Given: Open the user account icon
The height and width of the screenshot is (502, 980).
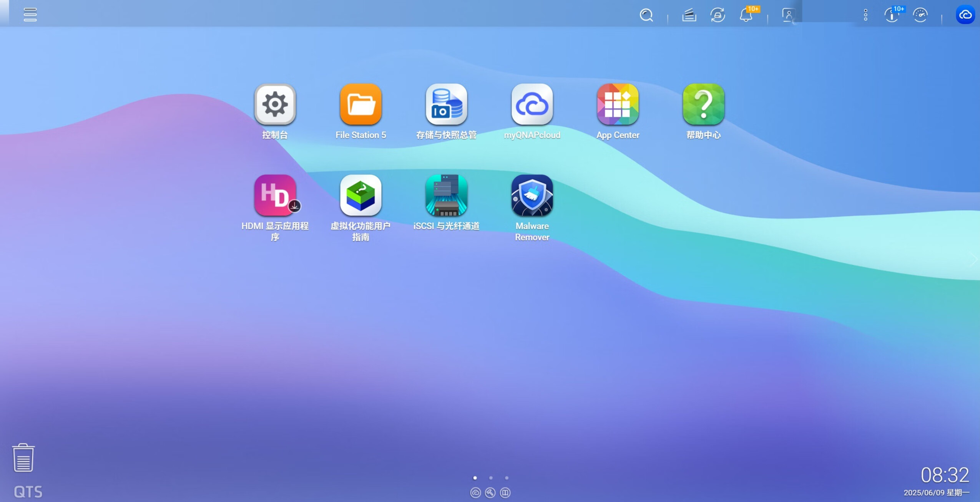Looking at the screenshot, I should [788, 15].
